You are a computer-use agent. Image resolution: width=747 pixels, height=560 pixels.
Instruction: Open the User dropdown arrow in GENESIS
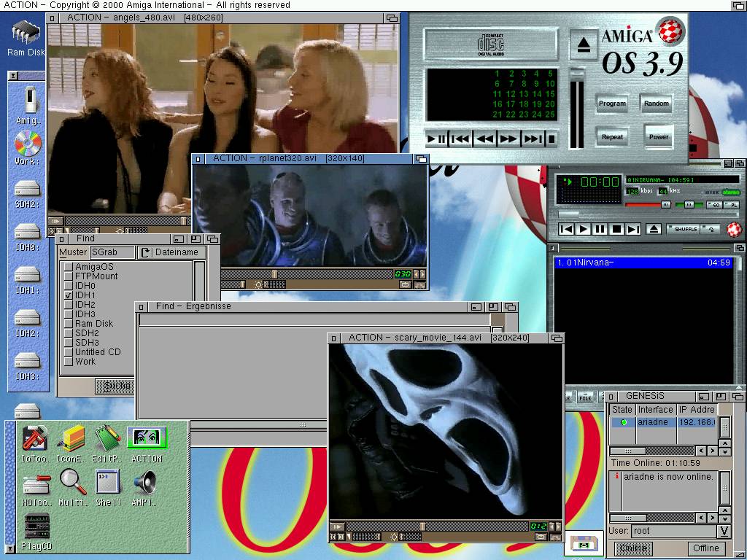[724, 531]
